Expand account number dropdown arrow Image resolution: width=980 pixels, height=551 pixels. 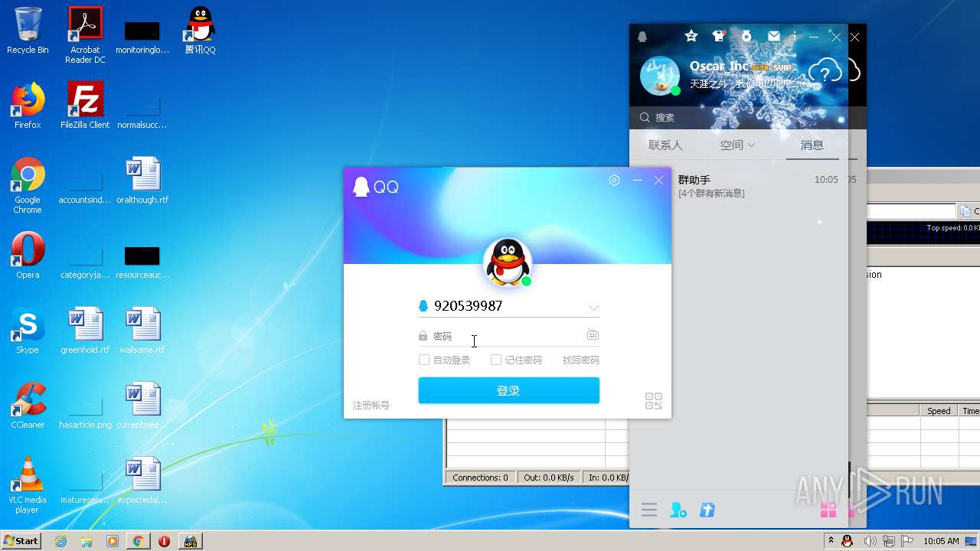593,308
